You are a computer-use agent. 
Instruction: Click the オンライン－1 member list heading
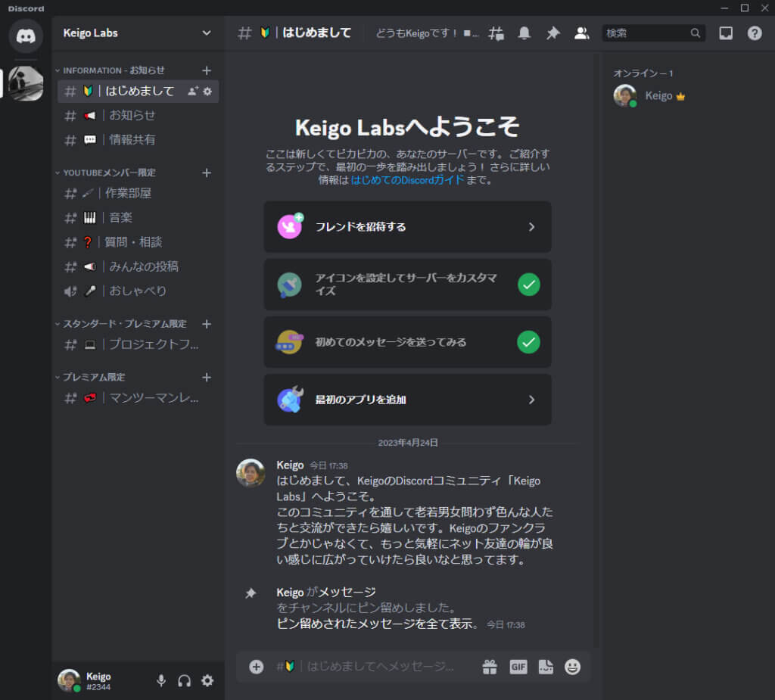point(643,73)
